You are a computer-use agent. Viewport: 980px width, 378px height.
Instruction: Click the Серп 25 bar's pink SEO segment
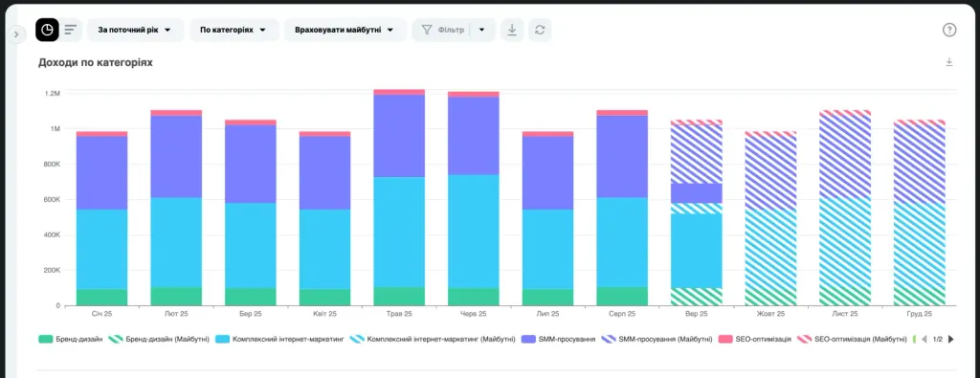[x=622, y=113]
